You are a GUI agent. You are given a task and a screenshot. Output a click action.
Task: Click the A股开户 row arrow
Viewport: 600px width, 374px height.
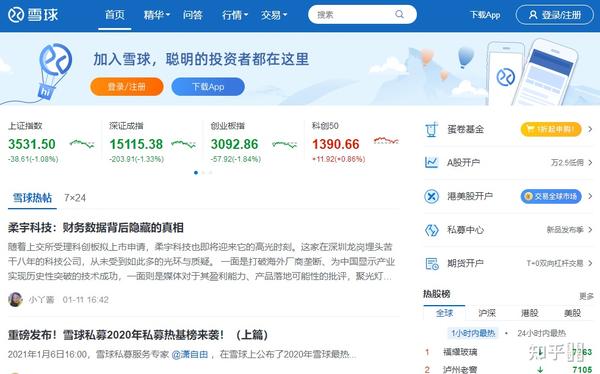coord(590,163)
